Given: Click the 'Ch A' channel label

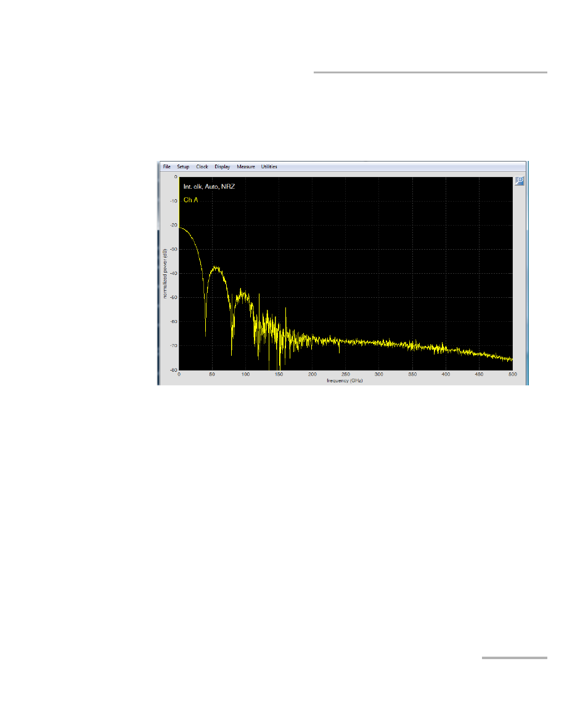Looking at the screenshot, I should coord(190,200).
